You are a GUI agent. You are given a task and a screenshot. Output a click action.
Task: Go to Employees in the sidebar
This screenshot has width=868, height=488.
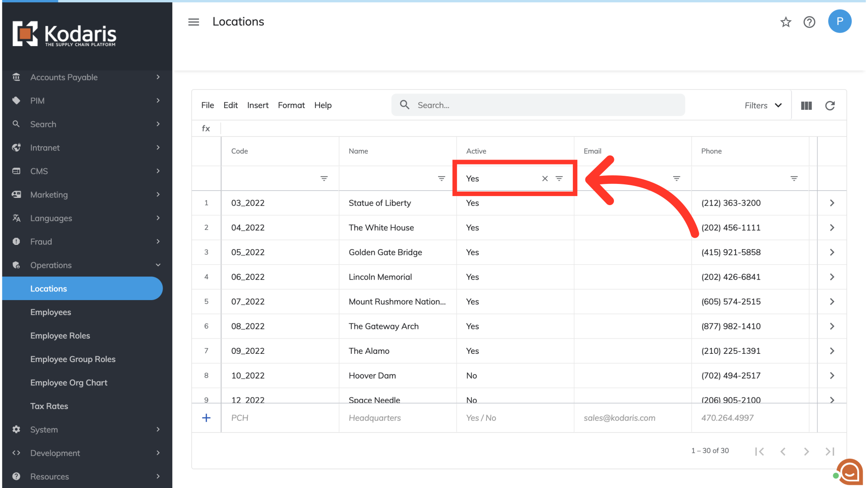tap(51, 312)
